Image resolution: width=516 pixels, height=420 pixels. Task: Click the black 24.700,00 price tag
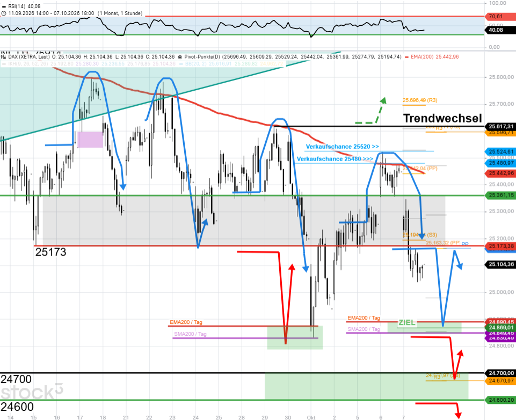(x=501, y=373)
